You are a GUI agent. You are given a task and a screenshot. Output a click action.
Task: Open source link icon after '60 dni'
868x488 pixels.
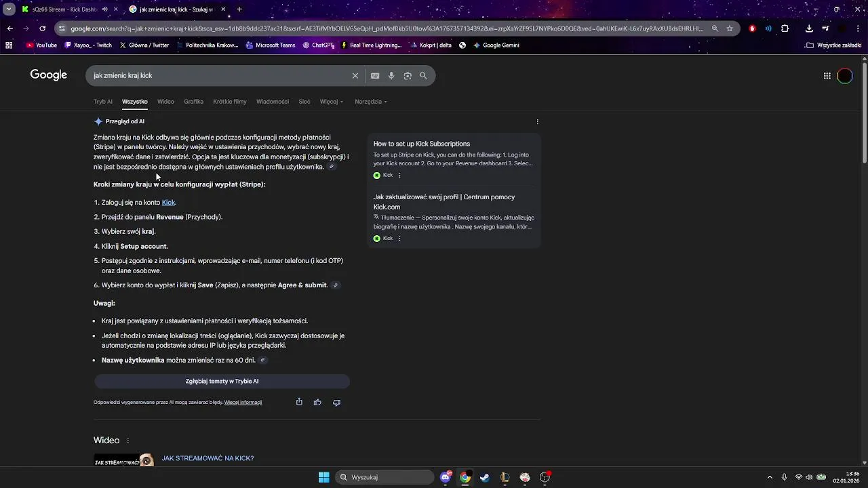pos(263,361)
